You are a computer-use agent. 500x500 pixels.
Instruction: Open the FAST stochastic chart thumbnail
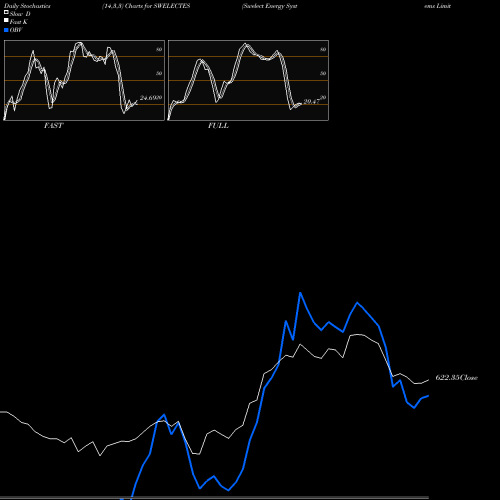click(84, 80)
